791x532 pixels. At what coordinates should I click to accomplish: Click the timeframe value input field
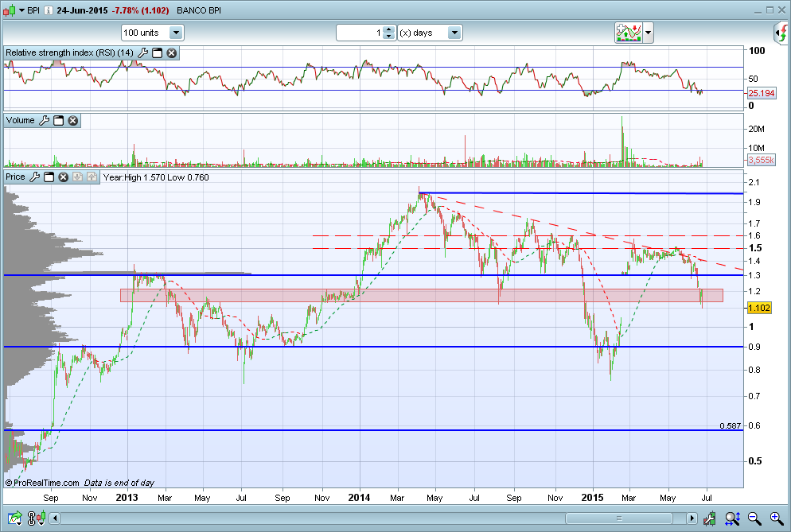pyautogui.click(x=360, y=33)
